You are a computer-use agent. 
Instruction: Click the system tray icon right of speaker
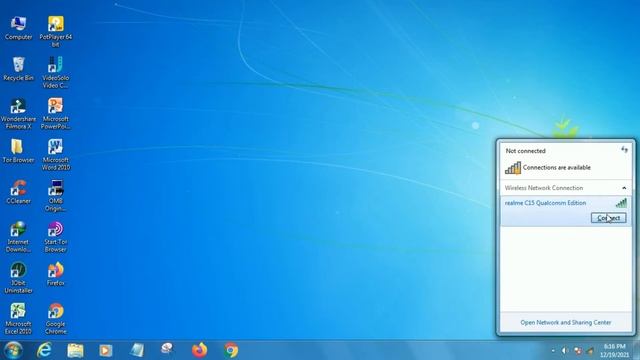coord(578,351)
